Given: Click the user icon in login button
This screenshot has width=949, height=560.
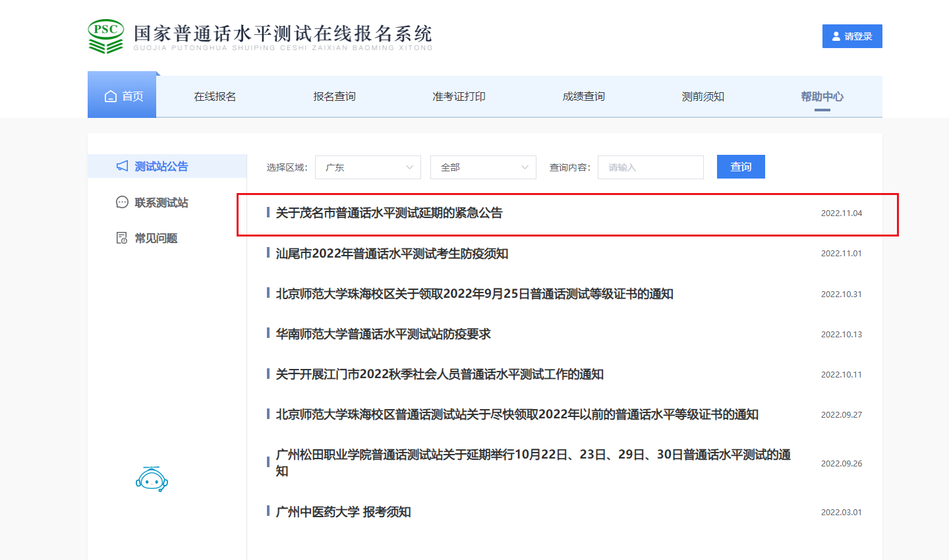Looking at the screenshot, I should (836, 36).
